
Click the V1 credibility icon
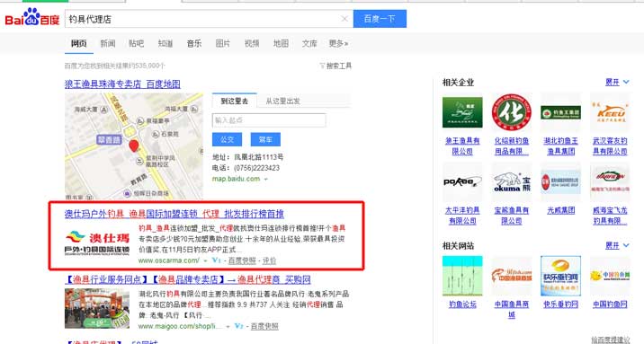217,260
